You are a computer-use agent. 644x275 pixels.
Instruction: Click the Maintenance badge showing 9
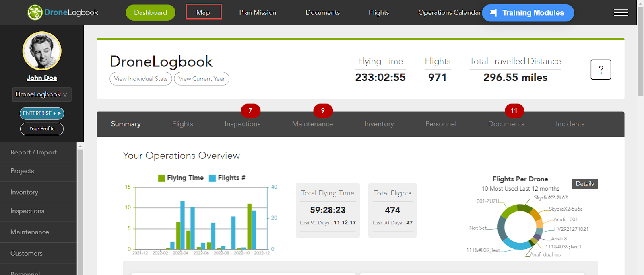click(323, 111)
